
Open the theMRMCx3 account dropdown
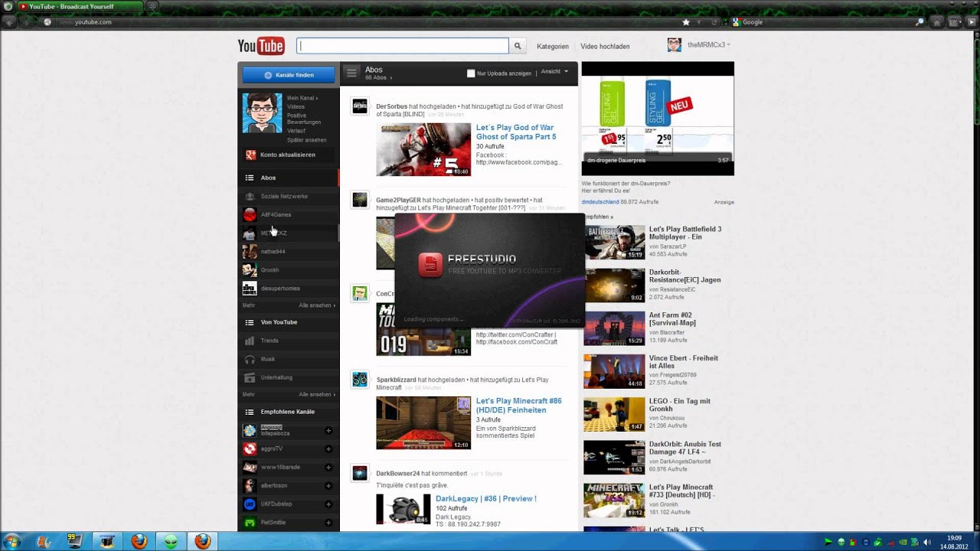tap(709, 45)
